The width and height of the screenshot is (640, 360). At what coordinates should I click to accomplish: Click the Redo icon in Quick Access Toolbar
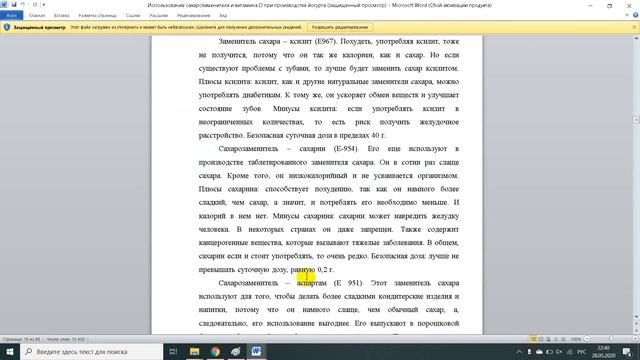coord(35,5)
